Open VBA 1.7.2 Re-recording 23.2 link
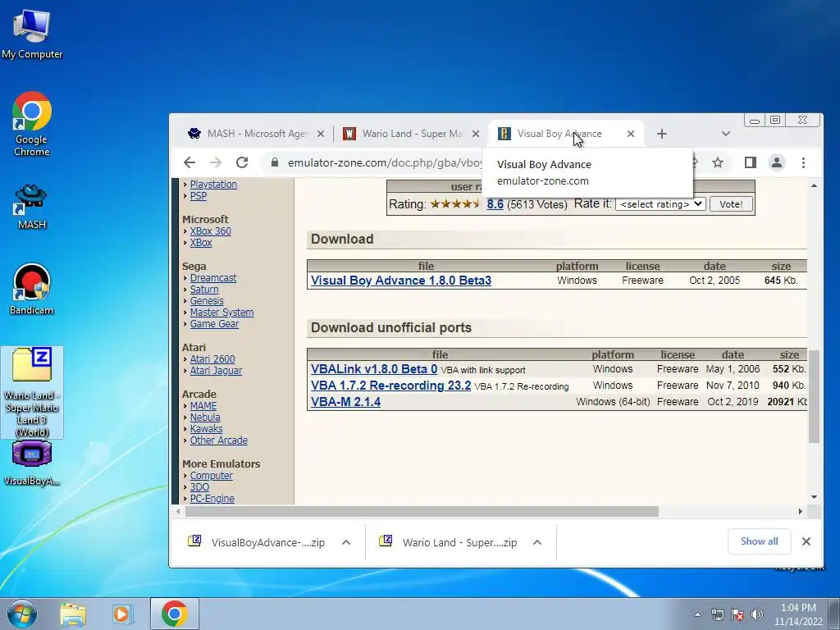 (x=390, y=386)
